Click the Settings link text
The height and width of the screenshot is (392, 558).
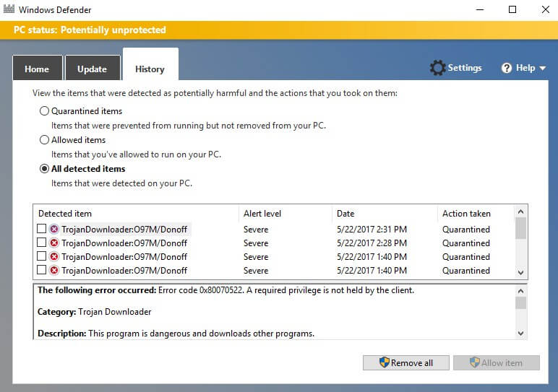[465, 68]
